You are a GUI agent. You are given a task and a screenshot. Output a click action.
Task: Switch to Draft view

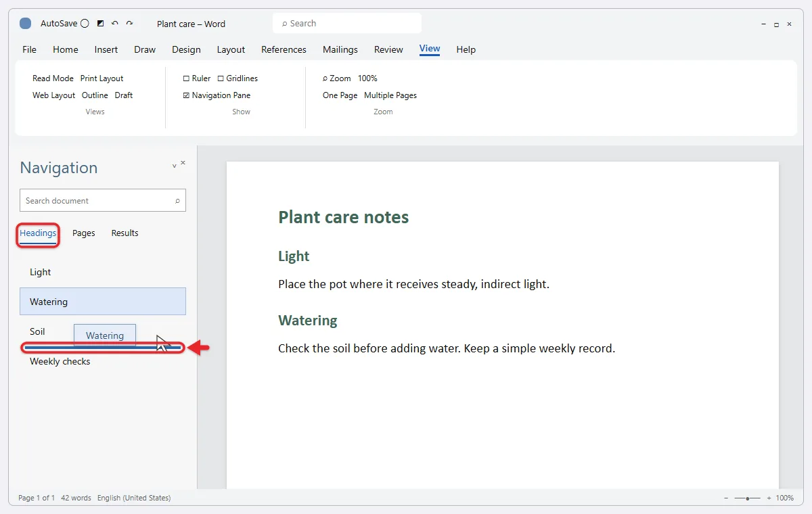(124, 95)
